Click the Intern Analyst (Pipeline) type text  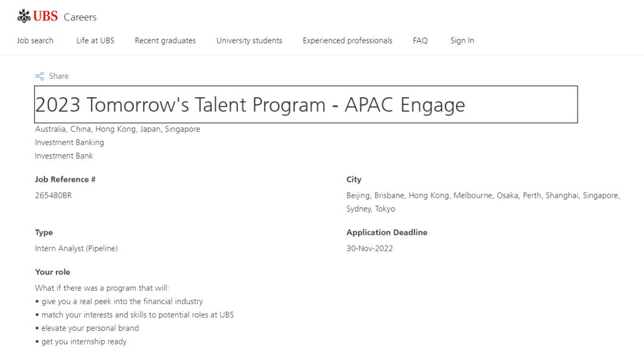[x=76, y=249]
